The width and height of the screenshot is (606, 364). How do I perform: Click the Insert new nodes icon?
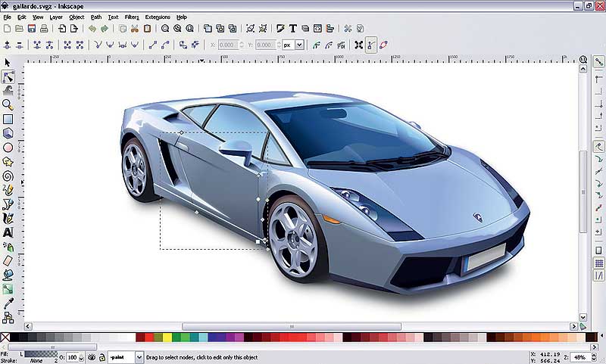click(x=7, y=45)
